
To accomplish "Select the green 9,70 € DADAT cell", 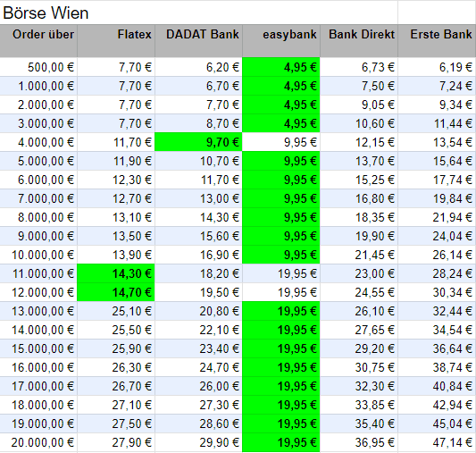I will 199,142.
